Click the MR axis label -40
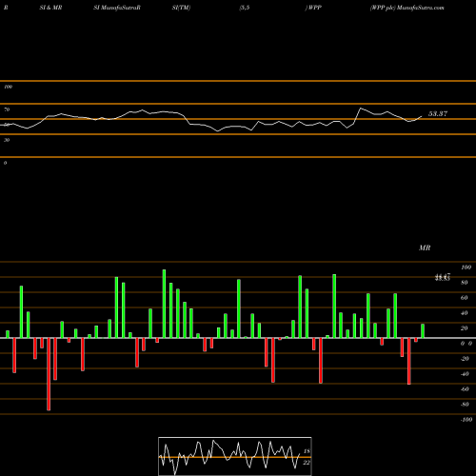The height and width of the screenshot is (476, 476). [x=465, y=374]
